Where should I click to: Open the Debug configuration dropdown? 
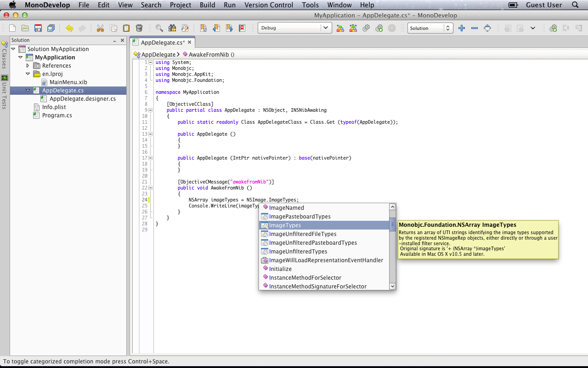click(x=294, y=28)
